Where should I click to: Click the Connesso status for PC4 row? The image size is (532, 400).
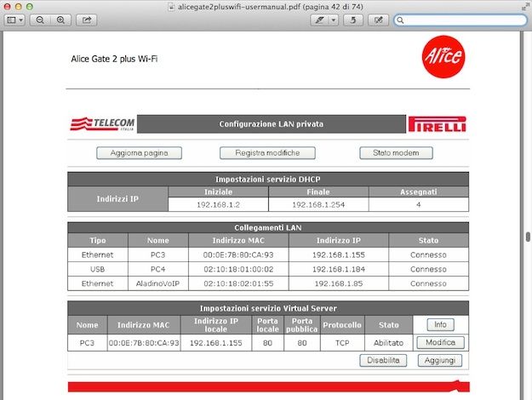pos(428,270)
